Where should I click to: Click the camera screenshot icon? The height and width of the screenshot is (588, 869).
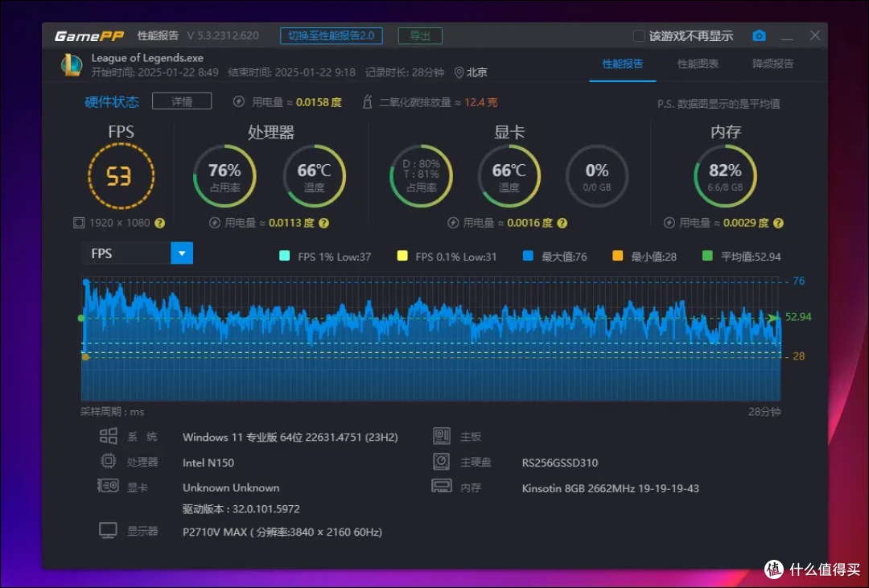click(759, 36)
